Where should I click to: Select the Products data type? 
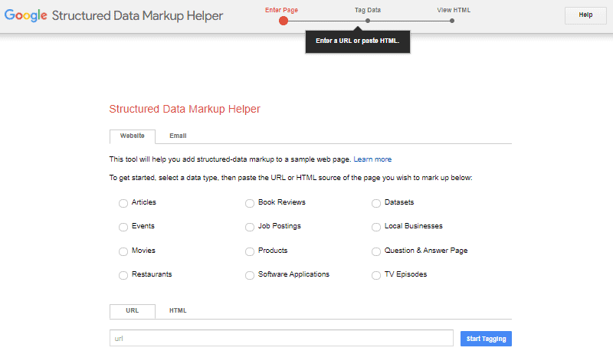[250, 251]
